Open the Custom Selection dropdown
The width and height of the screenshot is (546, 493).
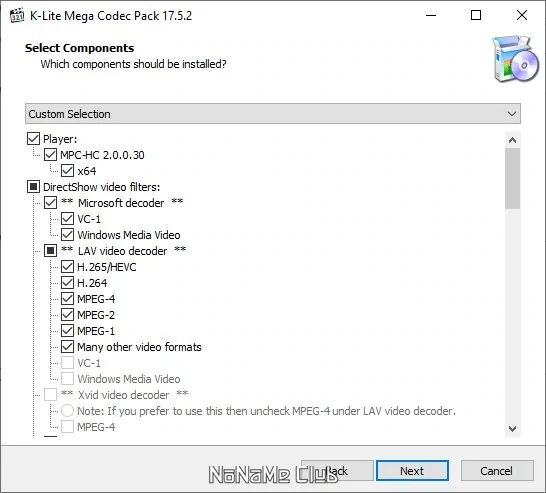(273, 114)
